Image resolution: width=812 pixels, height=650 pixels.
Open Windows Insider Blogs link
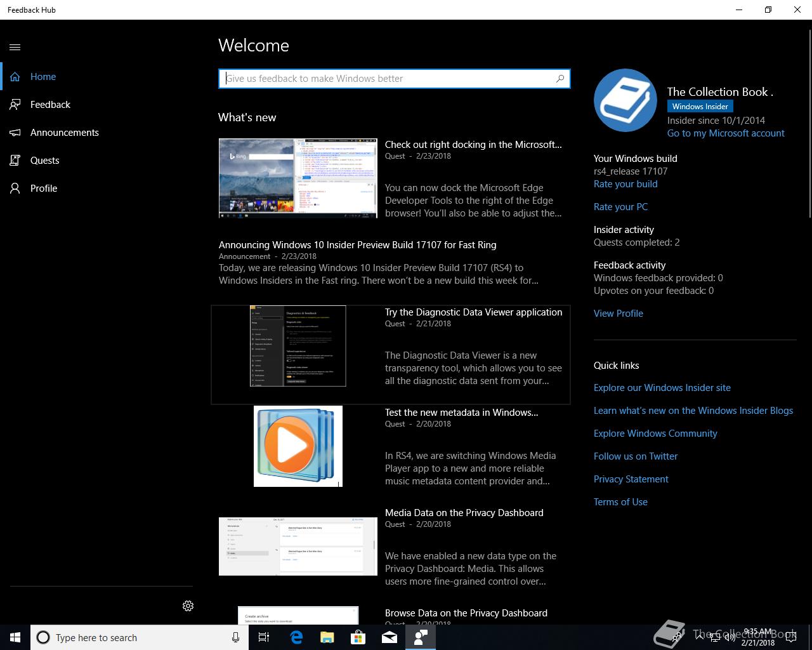click(693, 411)
